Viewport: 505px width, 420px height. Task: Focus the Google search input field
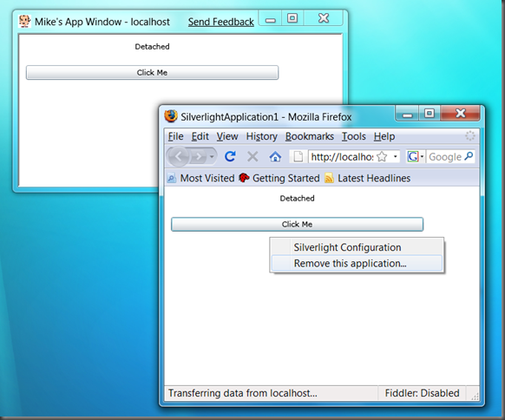pyautogui.click(x=446, y=157)
